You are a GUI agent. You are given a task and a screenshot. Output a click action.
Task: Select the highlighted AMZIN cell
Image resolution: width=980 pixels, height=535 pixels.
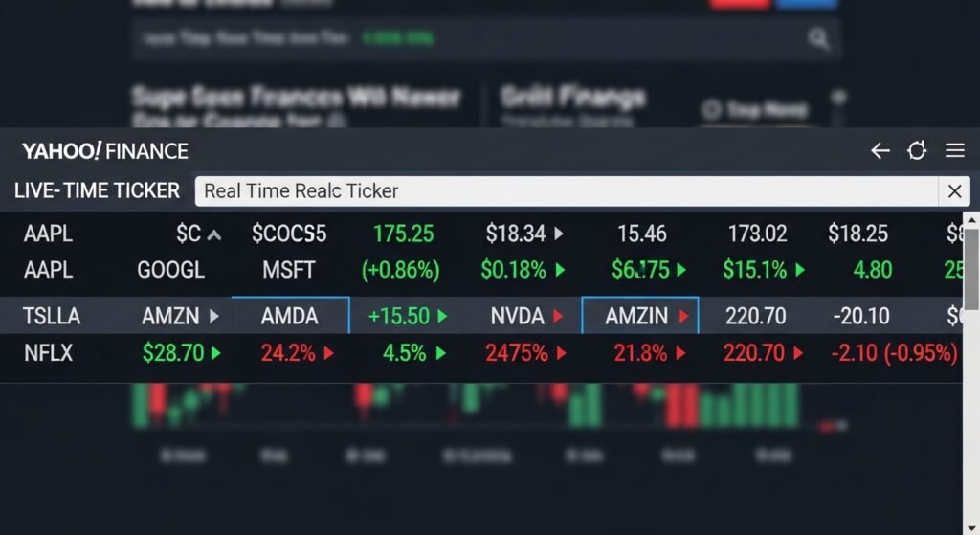coord(639,316)
